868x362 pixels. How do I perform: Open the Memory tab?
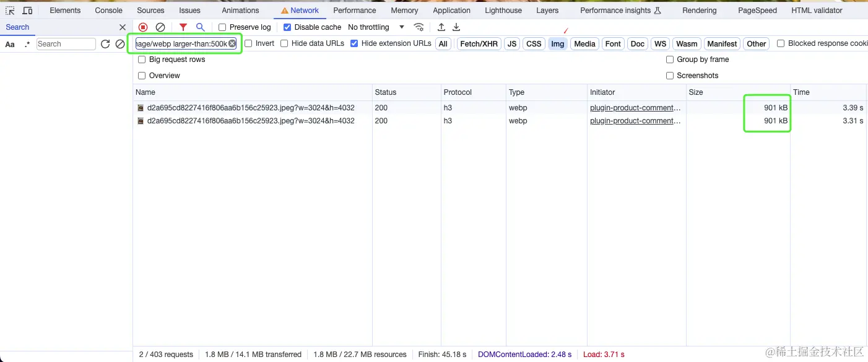tap(404, 11)
